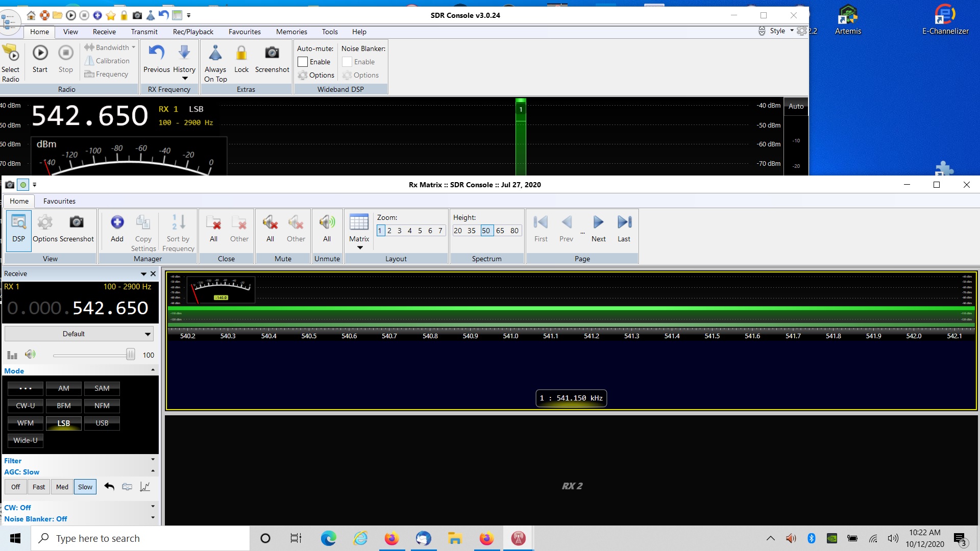Click the Lock padlock icon

click(x=241, y=53)
